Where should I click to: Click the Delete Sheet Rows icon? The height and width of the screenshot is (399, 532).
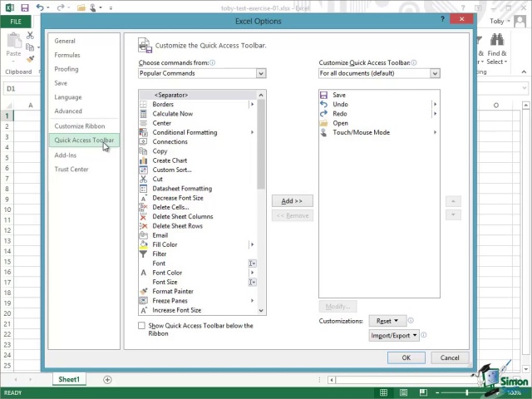(144, 226)
